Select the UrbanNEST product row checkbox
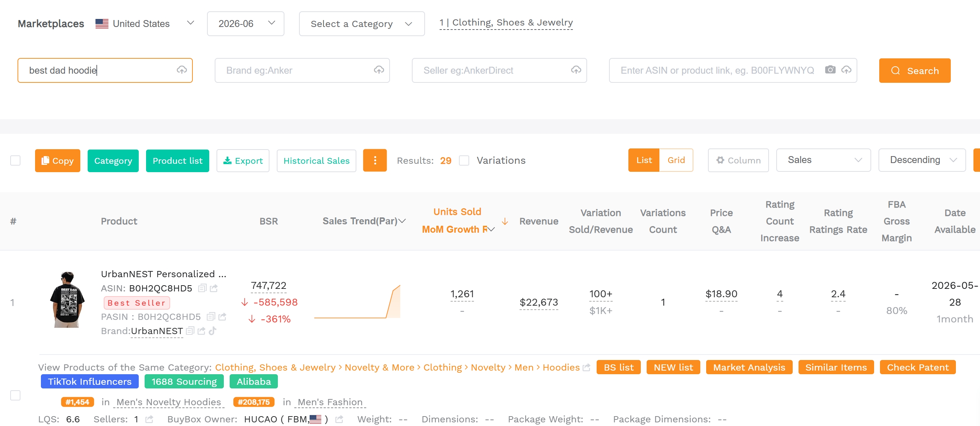Image resolution: width=980 pixels, height=426 pixels. [15, 395]
